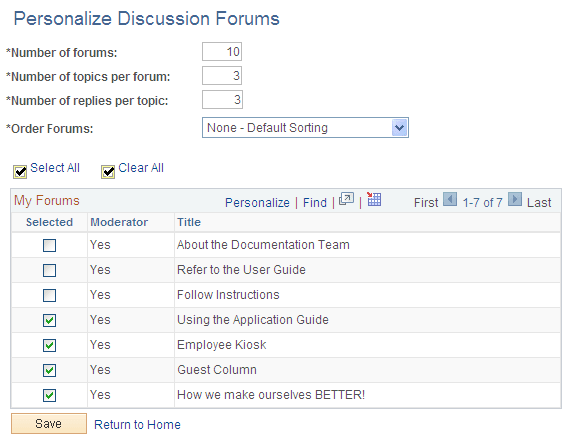
Task: Show next rows with right arrow
Action: [x=515, y=199]
